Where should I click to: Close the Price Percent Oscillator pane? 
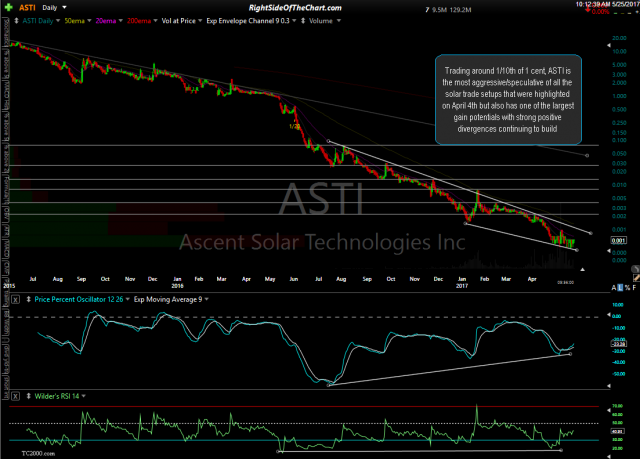coord(15,299)
